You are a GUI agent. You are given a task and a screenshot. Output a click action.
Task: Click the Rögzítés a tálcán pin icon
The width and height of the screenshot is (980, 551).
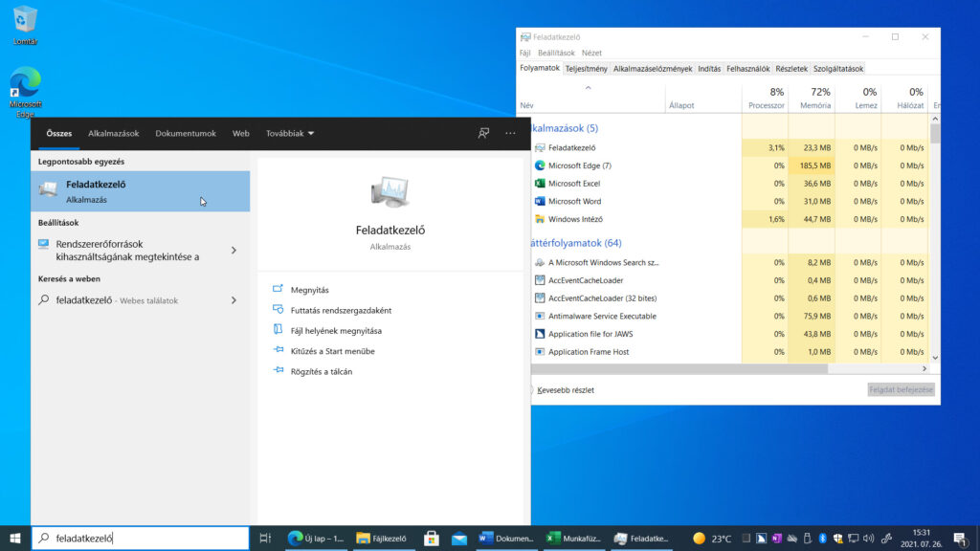click(278, 371)
